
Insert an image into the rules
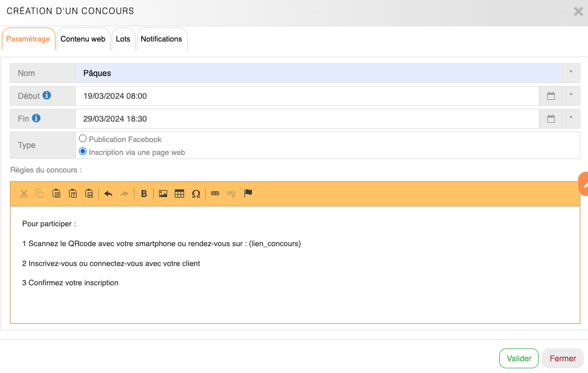[x=163, y=194]
